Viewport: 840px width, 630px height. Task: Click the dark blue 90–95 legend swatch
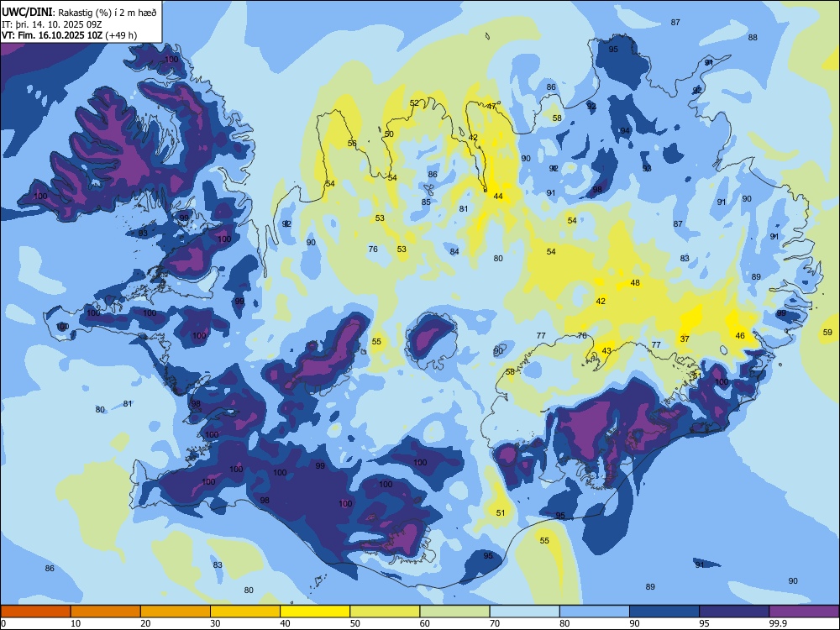(664, 612)
